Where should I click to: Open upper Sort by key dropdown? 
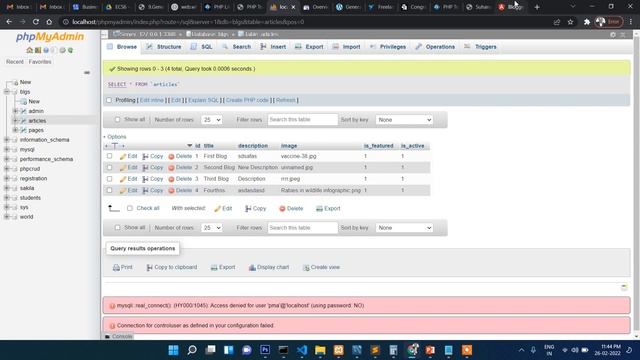pos(404,120)
